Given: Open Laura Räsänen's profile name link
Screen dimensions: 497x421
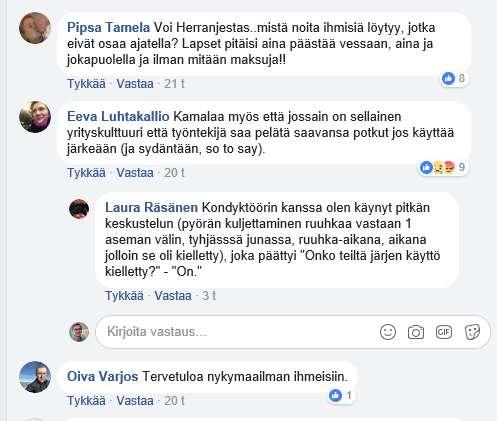Looking at the screenshot, I should pyautogui.click(x=151, y=208).
